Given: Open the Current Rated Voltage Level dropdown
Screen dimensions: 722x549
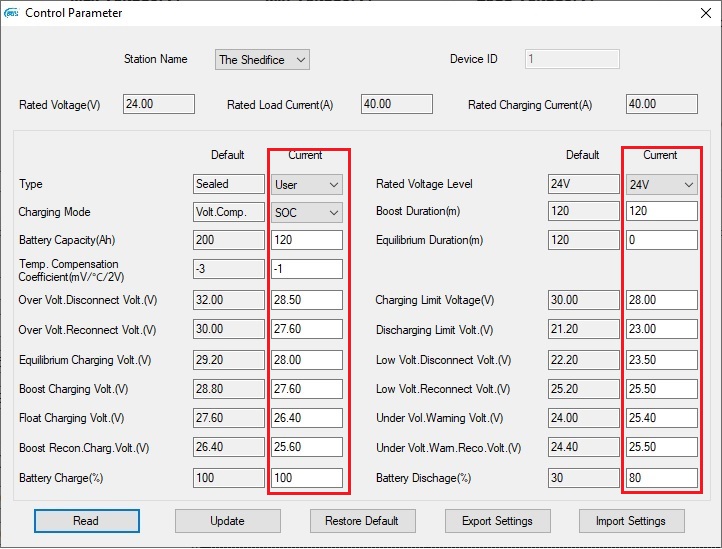Looking at the screenshot, I should point(662,185).
